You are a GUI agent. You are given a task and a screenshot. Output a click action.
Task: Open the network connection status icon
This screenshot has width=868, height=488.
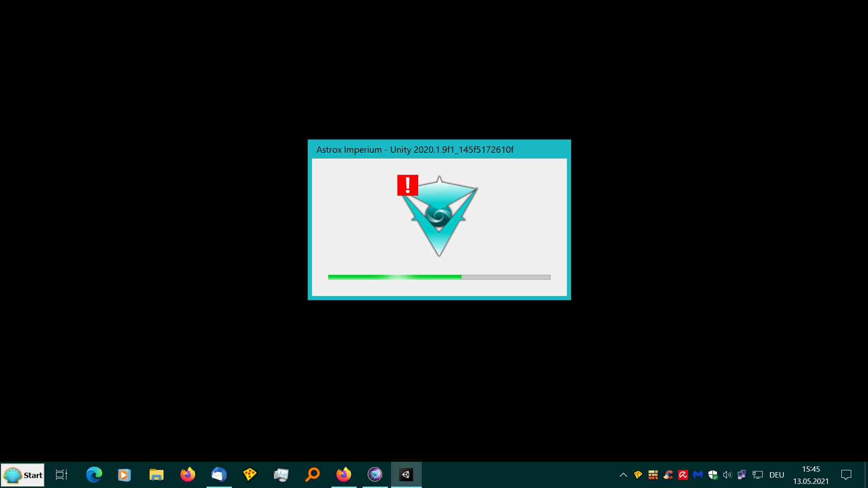click(757, 475)
